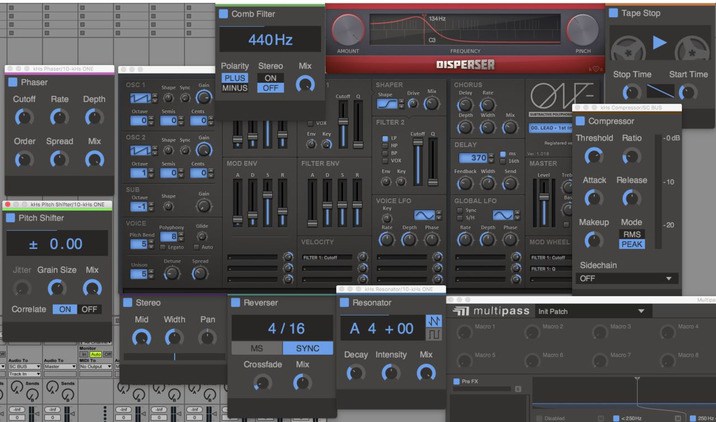Viewport: 716px width, 422px height.
Task: Click the Filter 2 Cutoff slider
Action: coord(417,162)
